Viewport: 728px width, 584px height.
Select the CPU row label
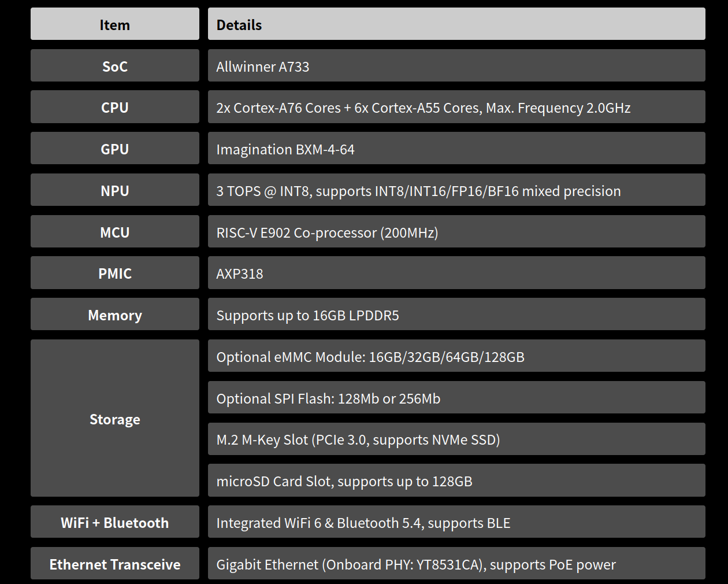114,108
